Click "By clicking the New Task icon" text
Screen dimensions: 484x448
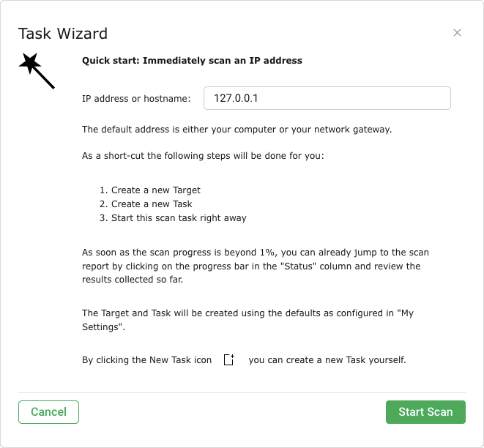147,360
